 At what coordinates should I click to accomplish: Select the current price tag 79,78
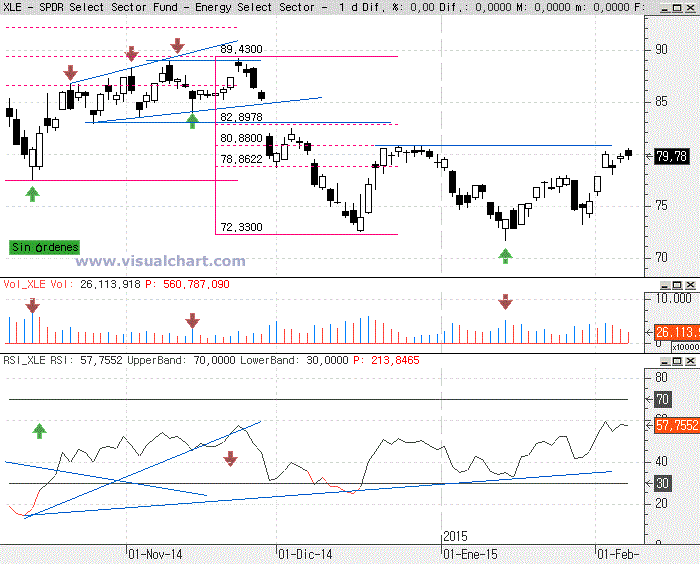671,156
